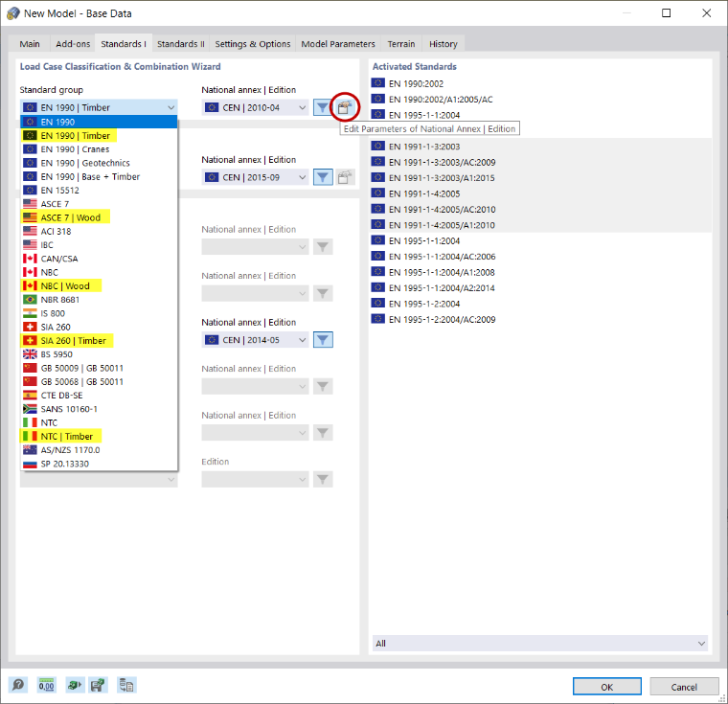
Task: Select EN 1995-1-1:2004/A2:2014 entry
Action: pyautogui.click(x=541, y=288)
